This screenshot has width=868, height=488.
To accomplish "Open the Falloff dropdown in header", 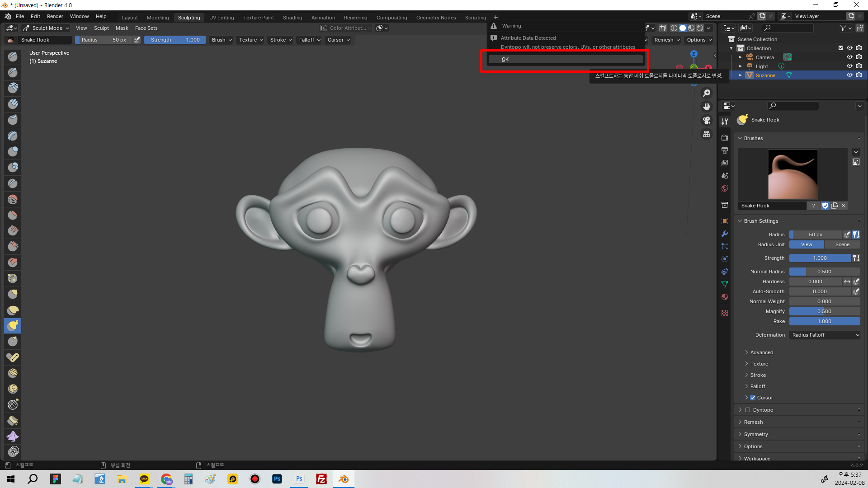I will 310,40.
